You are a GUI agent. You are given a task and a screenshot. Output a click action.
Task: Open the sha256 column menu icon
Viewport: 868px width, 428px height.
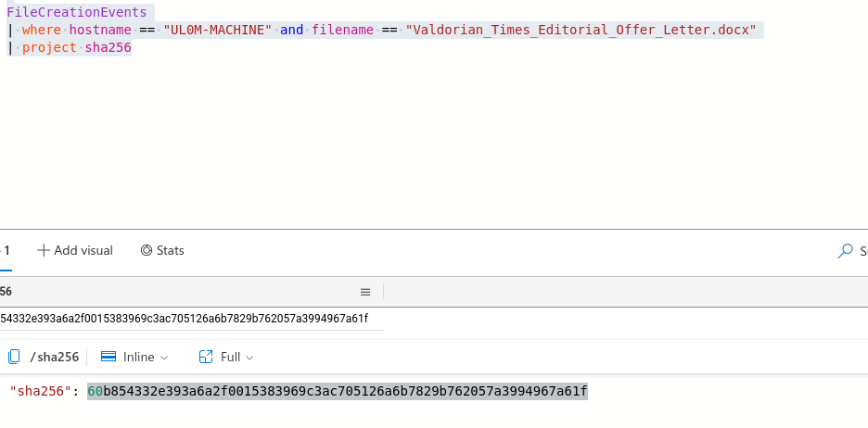(365, 292)
